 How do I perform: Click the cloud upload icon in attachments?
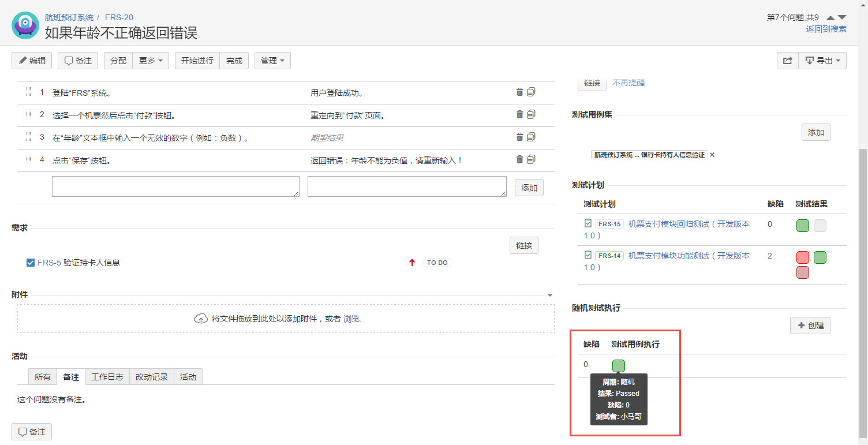200,319
